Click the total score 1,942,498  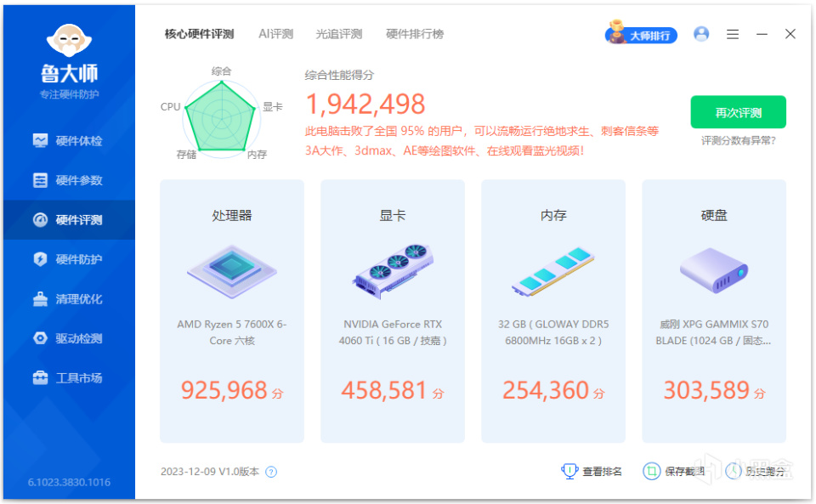[x=365, y=104]
